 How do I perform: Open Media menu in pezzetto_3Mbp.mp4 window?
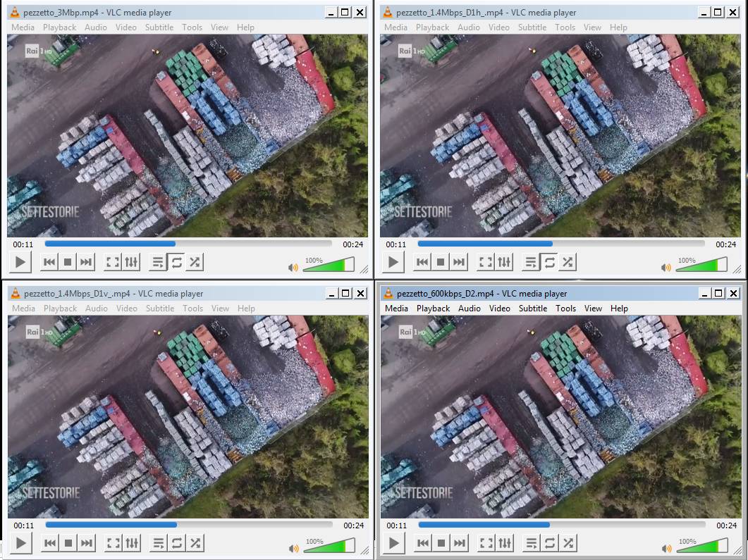[23, 27]
